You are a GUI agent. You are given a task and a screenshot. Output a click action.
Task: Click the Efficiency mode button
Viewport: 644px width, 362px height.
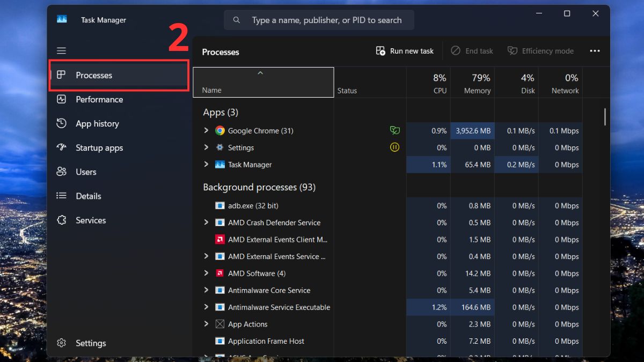[x=541, y=51]
